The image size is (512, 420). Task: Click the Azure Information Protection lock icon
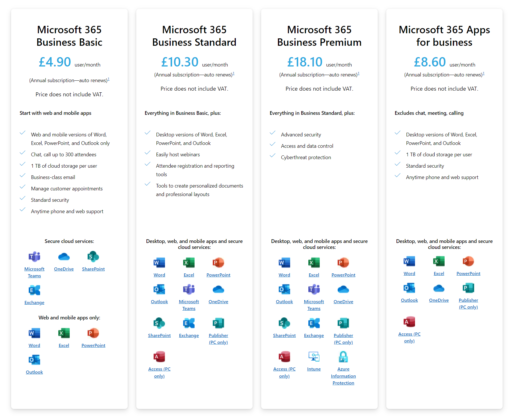343,357
